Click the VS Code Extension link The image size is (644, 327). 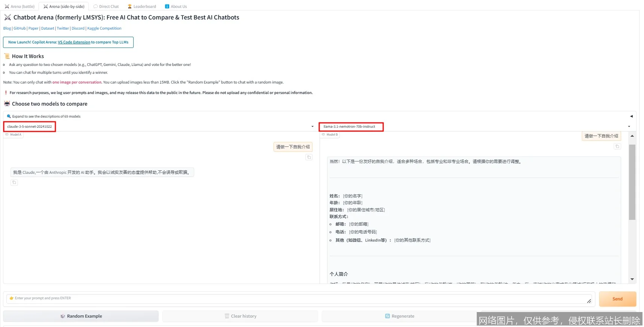[74, 42]
